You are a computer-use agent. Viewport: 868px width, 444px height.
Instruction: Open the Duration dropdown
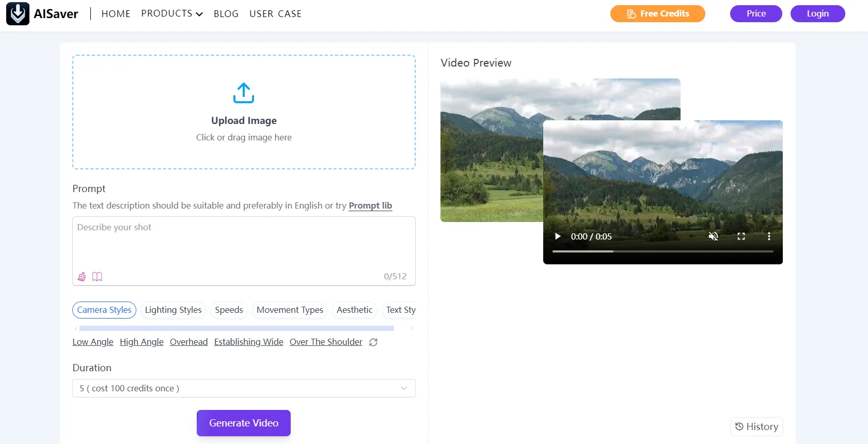(x=244, y=388)
